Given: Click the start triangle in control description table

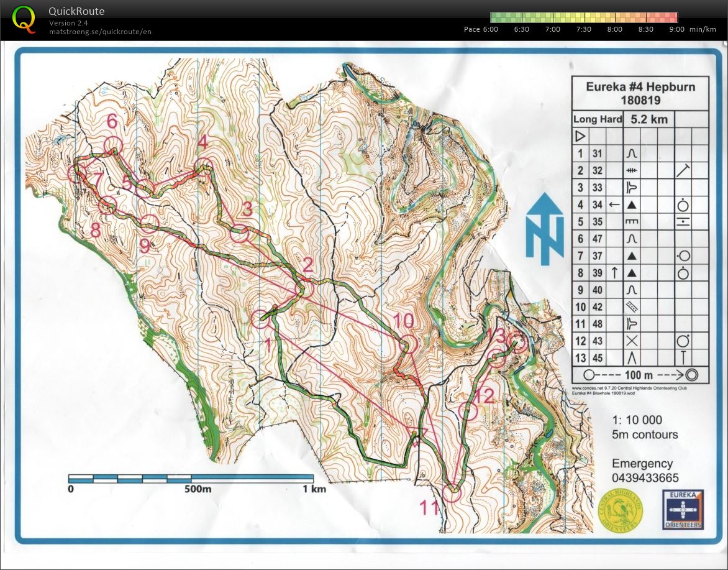Looking at the screenshot, I should tap(580, 137).
